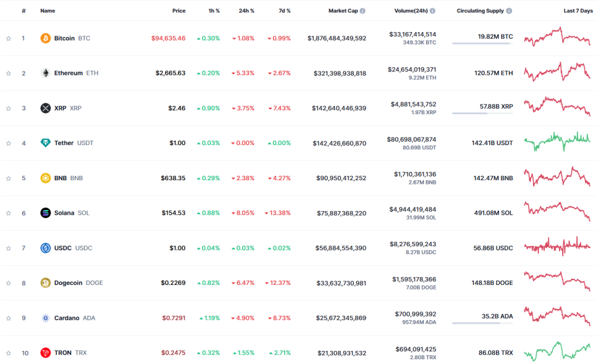Click the Ethereum coin logo
This screenshot has width=609, height=364.
tap(45, 73)
